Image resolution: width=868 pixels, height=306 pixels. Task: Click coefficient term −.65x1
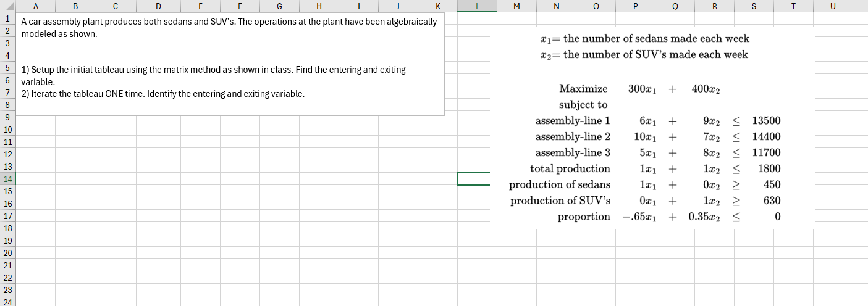tap(639, 217)
